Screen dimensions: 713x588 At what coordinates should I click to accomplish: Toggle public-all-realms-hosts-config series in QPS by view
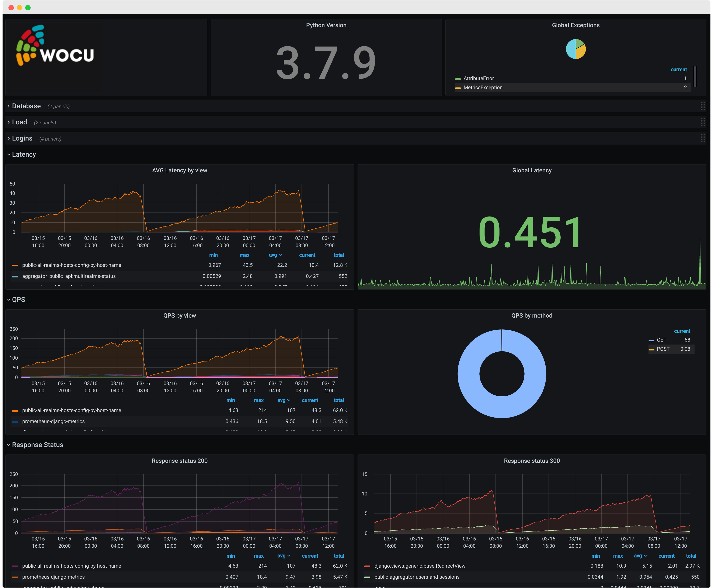[x=72, y=410]
